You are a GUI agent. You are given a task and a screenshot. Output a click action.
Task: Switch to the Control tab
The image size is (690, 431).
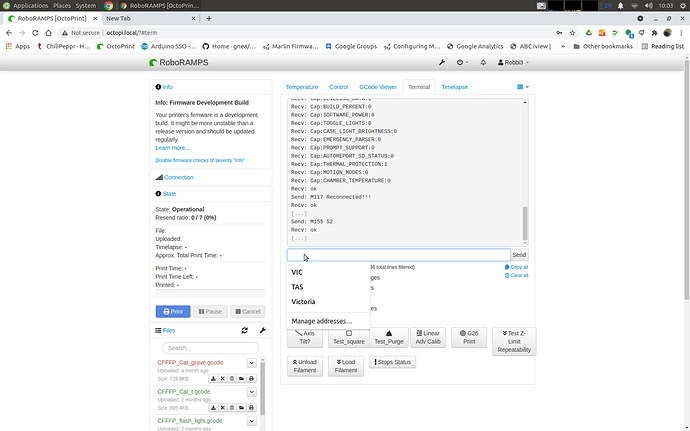click(338, 87)
